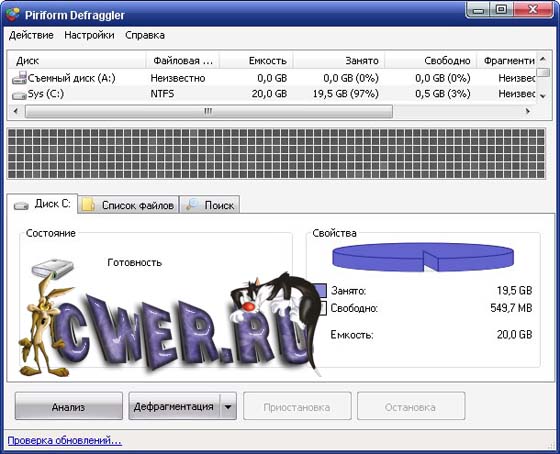Click the Приостановка button
The image size is (560, 454).
[x=297, y=406]
